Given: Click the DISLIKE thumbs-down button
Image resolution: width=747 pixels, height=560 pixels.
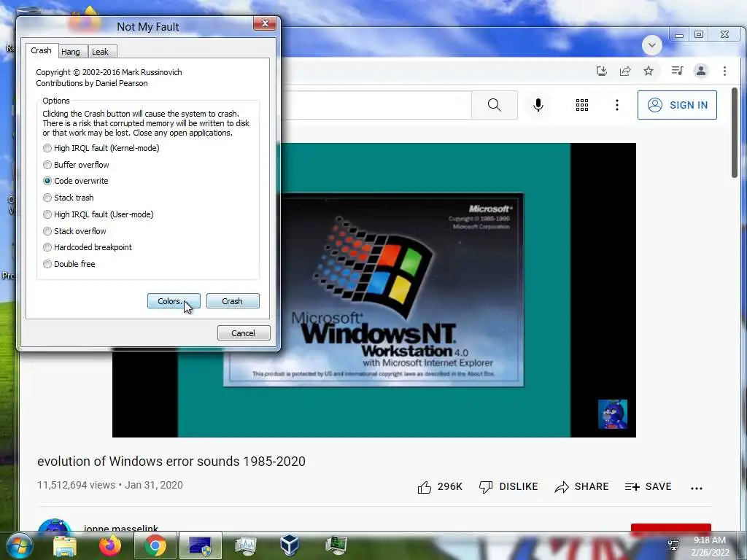Looking at the screenshot, I should [508, 486].
